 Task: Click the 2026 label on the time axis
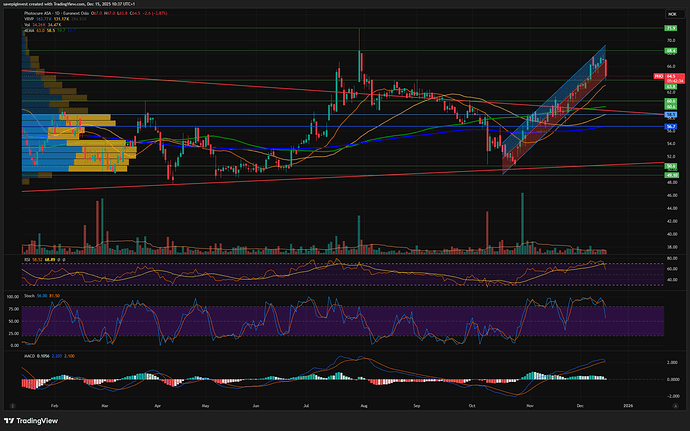626,408
